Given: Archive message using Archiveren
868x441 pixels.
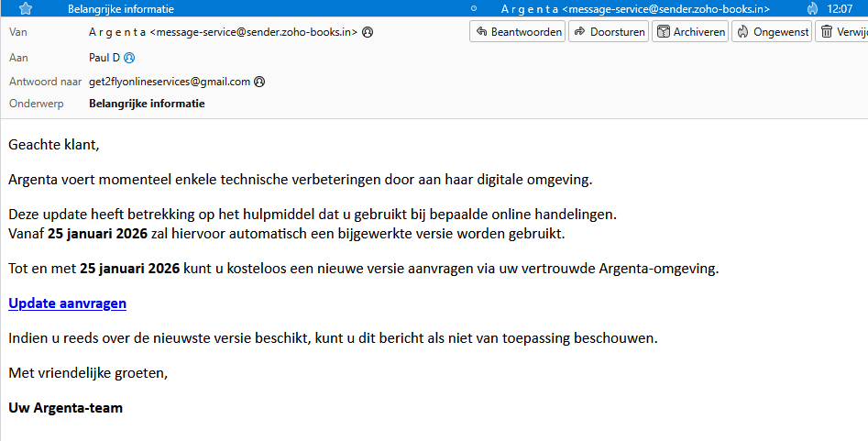Looking at the screenshot, I should (690, 31).
